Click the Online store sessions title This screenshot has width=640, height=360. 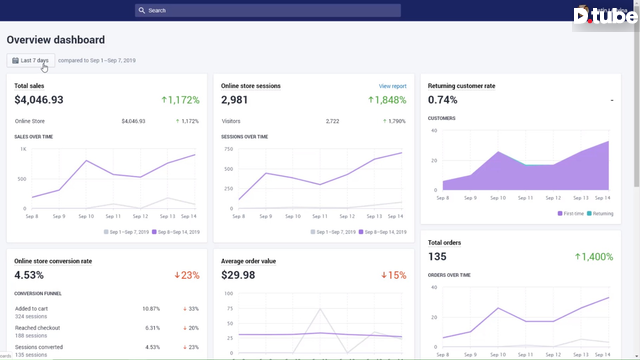[251, 86]
